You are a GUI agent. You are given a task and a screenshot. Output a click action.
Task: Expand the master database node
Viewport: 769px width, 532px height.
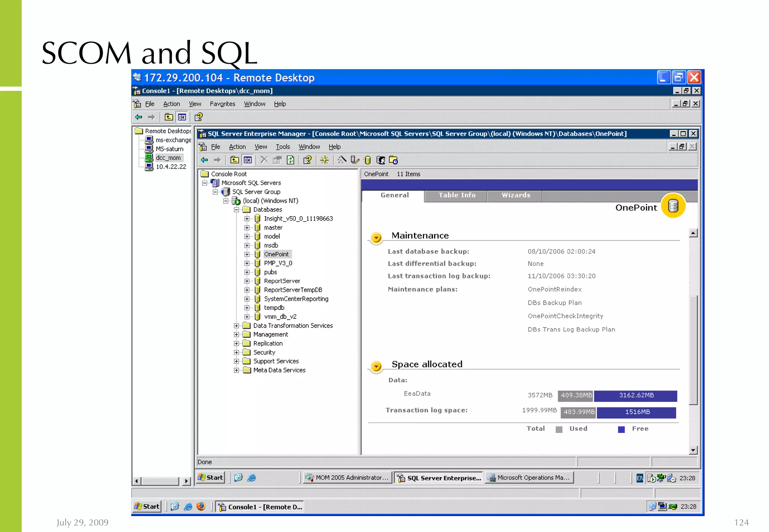[247, 227]
